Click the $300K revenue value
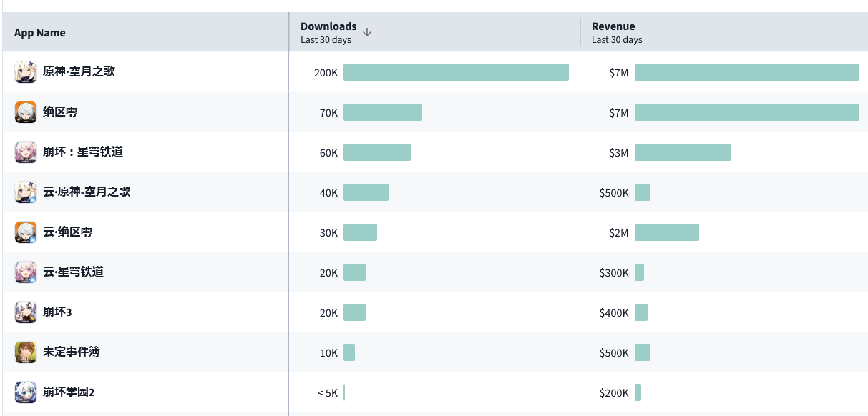 pyautogui.click(x=614, y=273)
